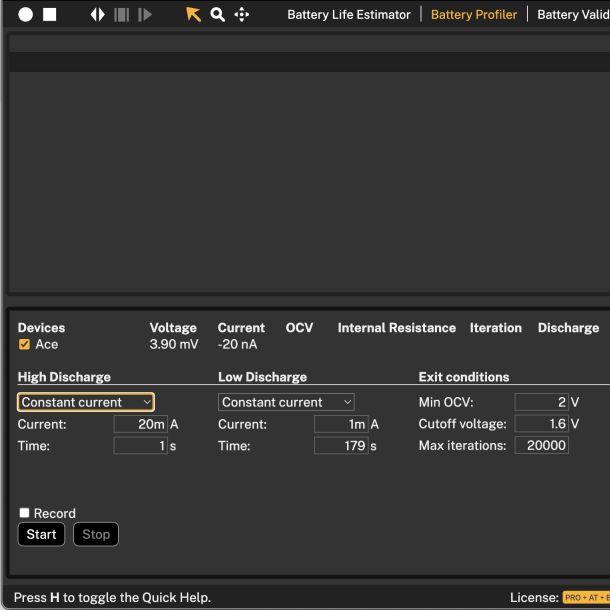610x610 pixels.
Task: Click the step forward playback icon
Action: (x=145, y=15)
